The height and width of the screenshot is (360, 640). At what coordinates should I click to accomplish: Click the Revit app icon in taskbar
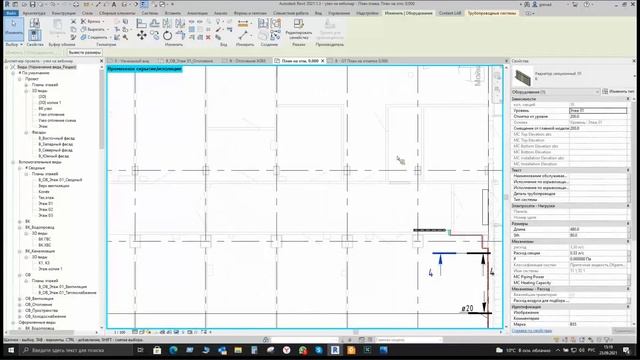335,350
